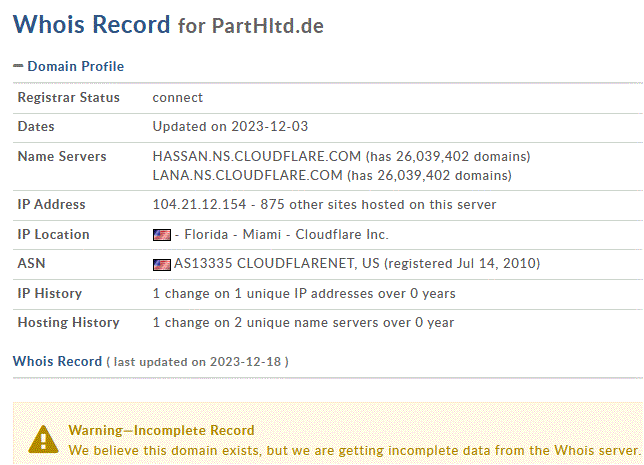The height and width of the screenshot is (465, 644).
Task: Select LANA.NS.CLOUDFLARE.COM name server
Action: click(x=247, y=175)
